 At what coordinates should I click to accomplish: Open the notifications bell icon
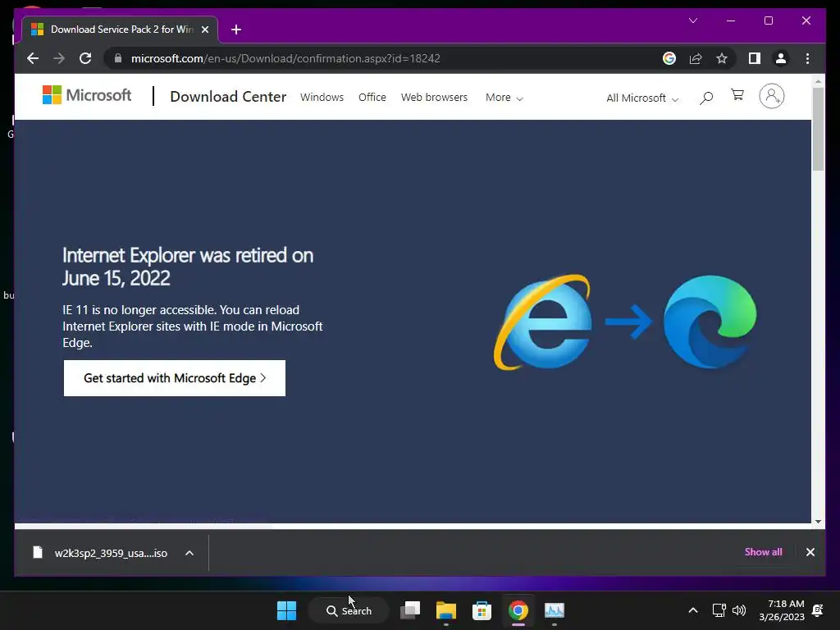(x=818, y=610)
